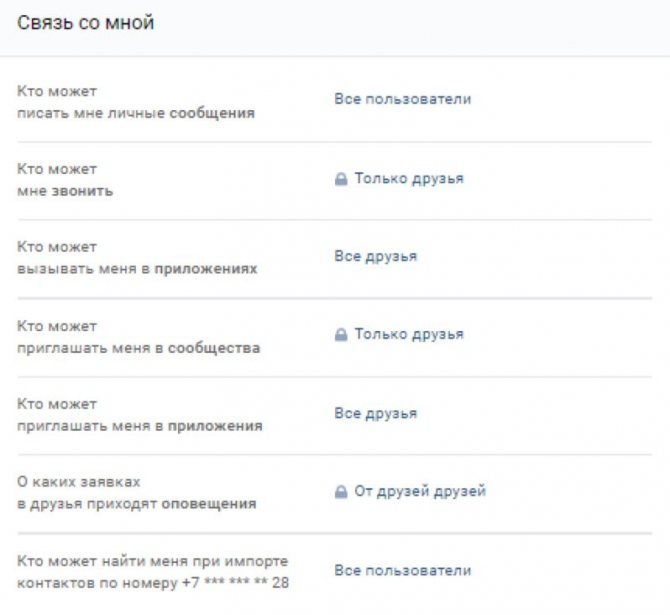The width and height of the screenshot is (670, 615).
Task: Click 'Кто может найти меня при импорте' label
Action: pos(153,561)
